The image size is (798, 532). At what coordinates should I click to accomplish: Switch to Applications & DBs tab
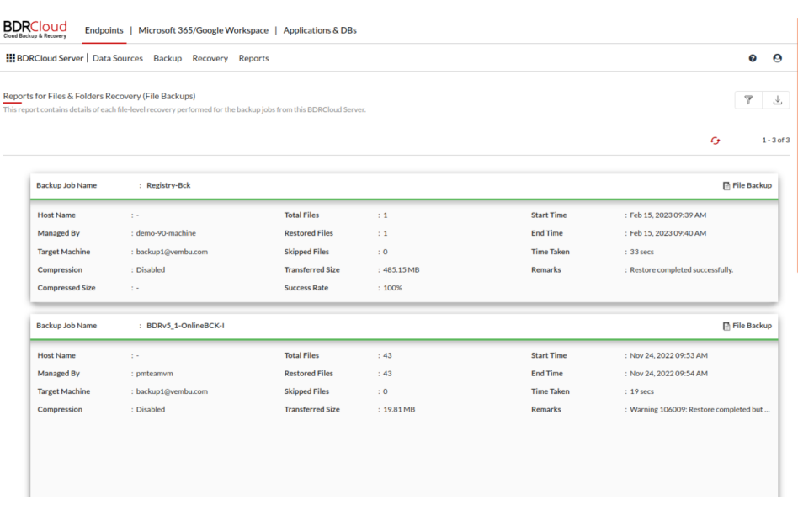(x=320, y=30)
